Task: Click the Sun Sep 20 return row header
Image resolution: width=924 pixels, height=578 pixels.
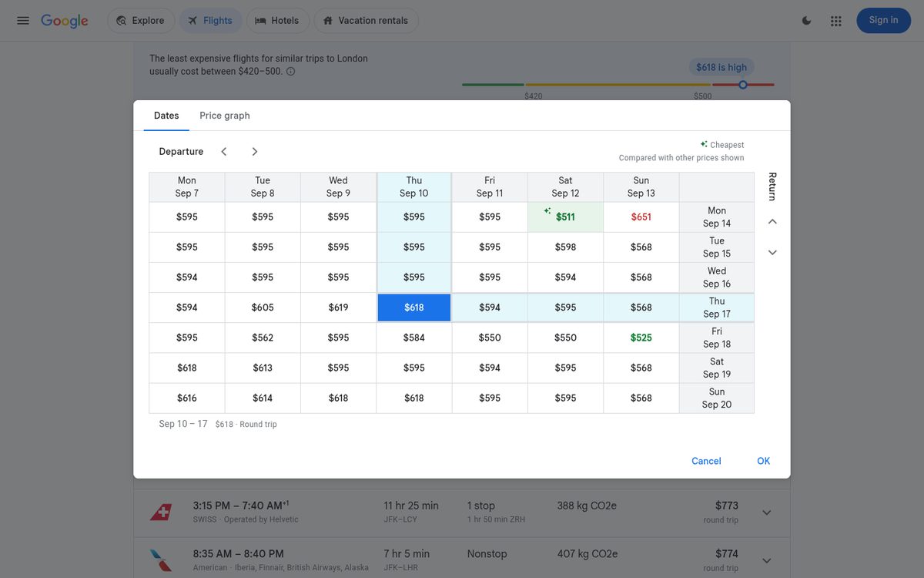Action: 717,398
